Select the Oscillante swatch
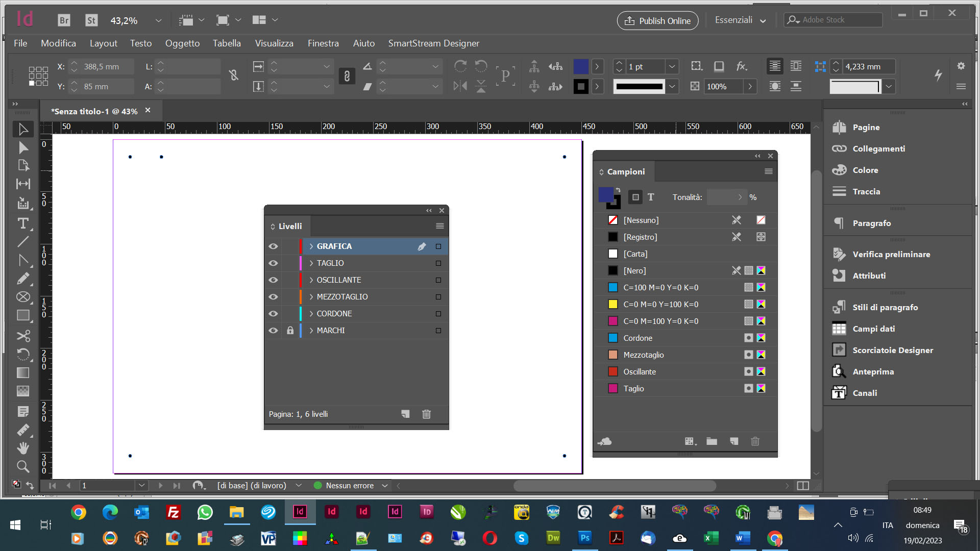 [x=685, y=371]
